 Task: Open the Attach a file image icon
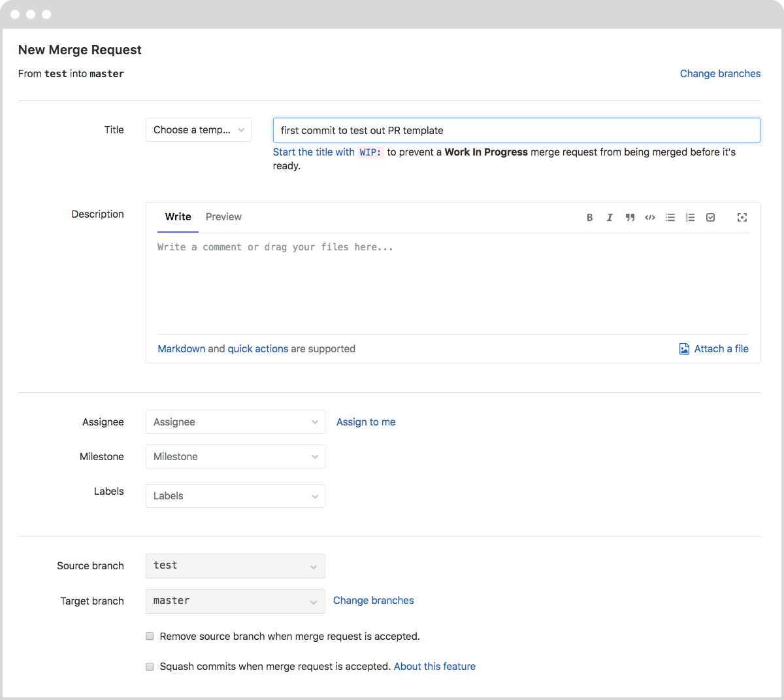tap(683, 348)
